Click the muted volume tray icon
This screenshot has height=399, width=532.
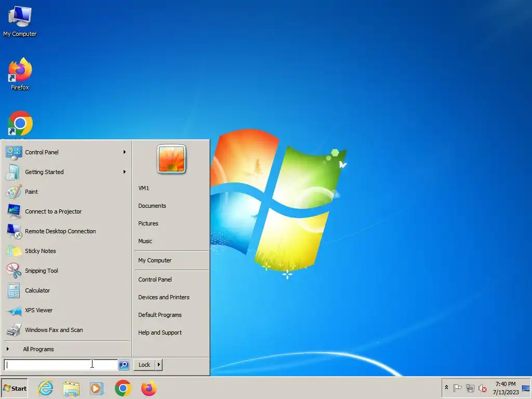[482, 388]
